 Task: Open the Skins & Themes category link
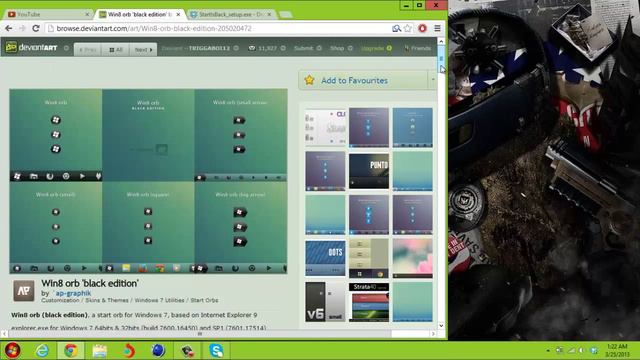tap(107, 300)
